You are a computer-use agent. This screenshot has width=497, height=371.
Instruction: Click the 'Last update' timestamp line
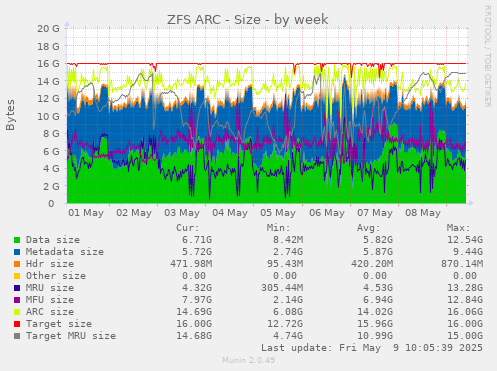[372, 348]
